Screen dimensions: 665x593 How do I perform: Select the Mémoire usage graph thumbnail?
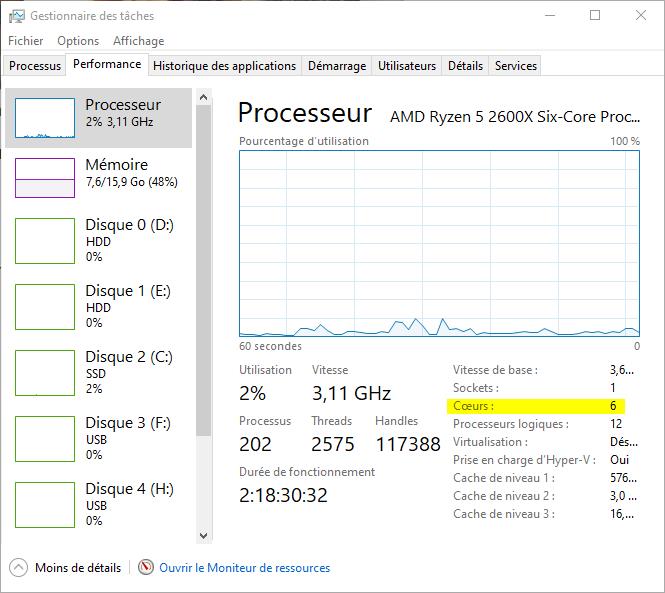(x=45, y=177)
